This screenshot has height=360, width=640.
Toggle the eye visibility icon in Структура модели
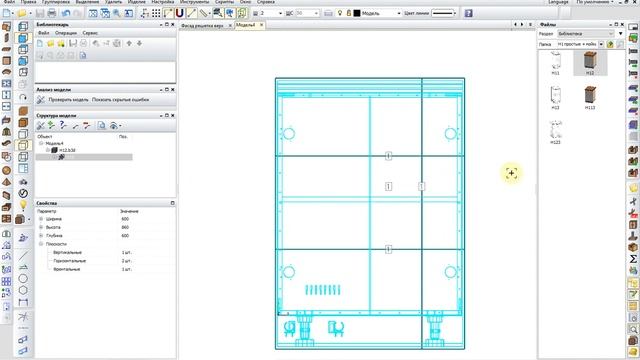pyautogui.click(x=114, y=125)
